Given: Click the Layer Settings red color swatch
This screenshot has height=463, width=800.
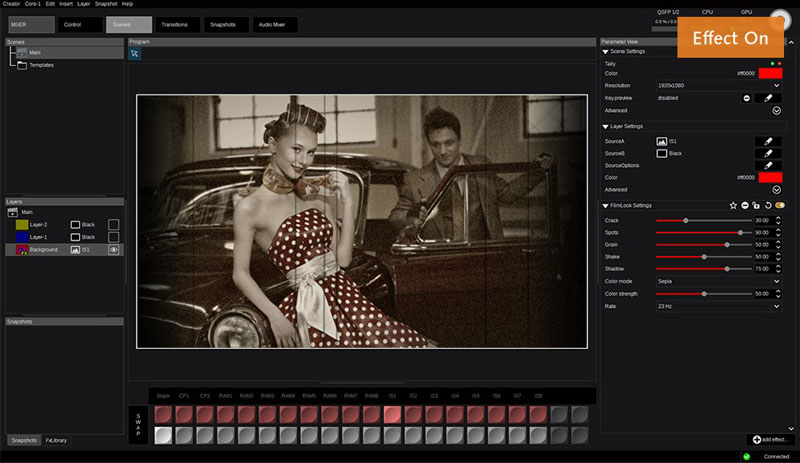Looking at the screenshot, I should (x=770, y=178).
